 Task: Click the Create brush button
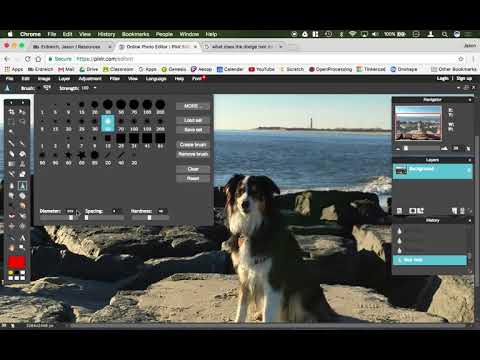point(193,145)
